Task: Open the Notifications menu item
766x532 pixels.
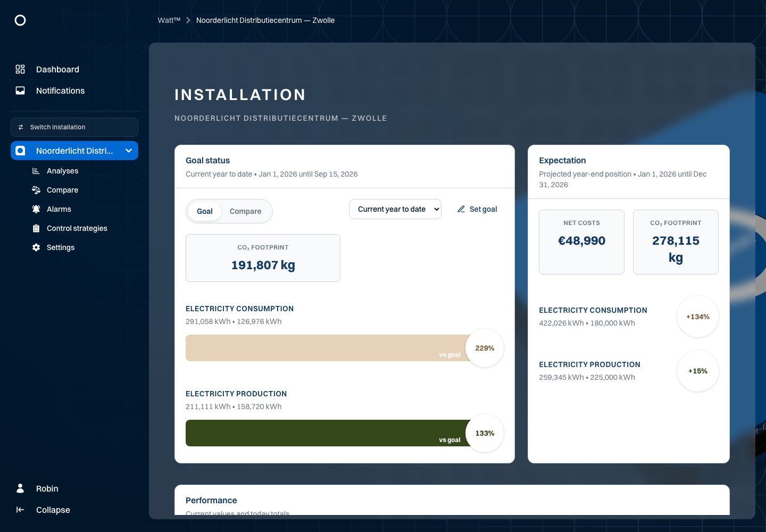Action: coord(74,90)
